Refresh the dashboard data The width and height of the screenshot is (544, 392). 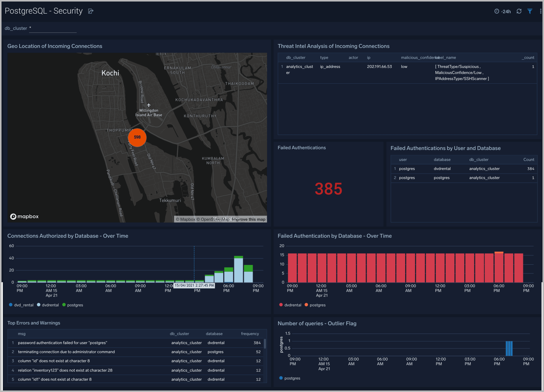[x=519, y=11]
